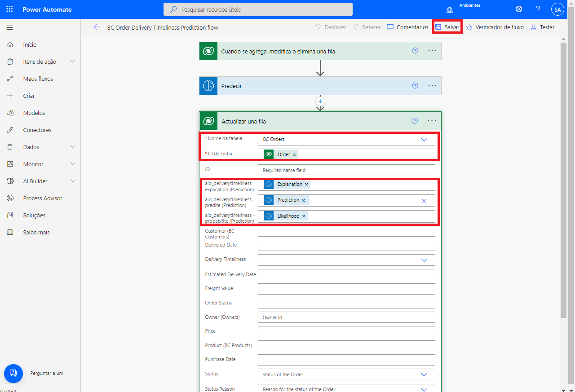
Task: Remove the Likelihood token
Action: (x=304, y=216)
